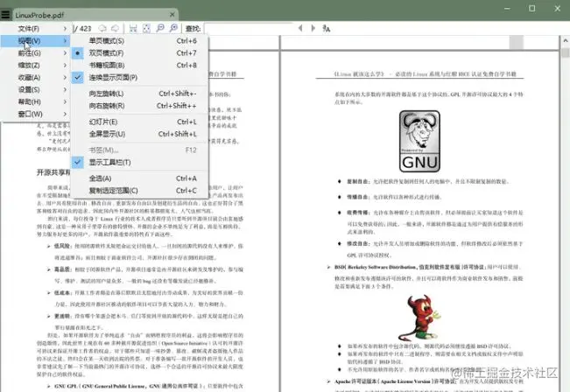Go to previous page arrow icon
The image size is (570, 392).
(x=102, y=28)
